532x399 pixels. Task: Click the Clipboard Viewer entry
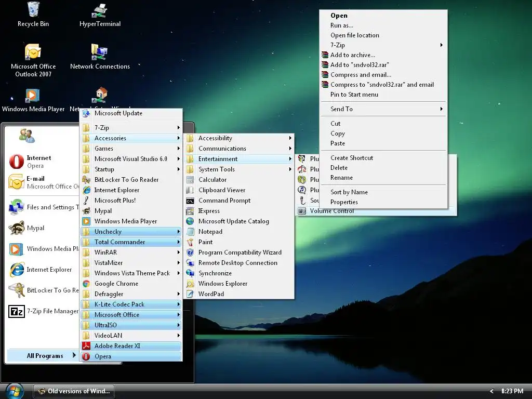pyautogui.click(x=239, y=190)
